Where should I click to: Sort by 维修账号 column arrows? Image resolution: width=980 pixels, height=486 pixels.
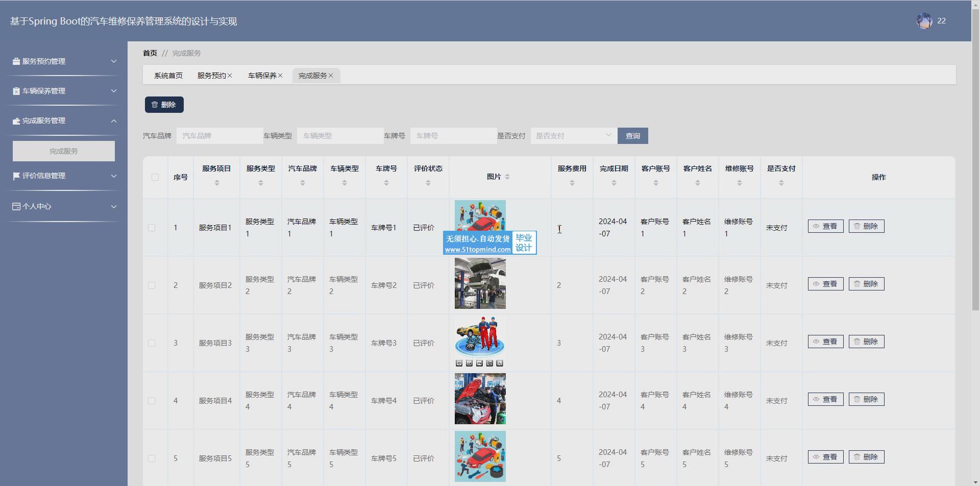pos(740,183)
